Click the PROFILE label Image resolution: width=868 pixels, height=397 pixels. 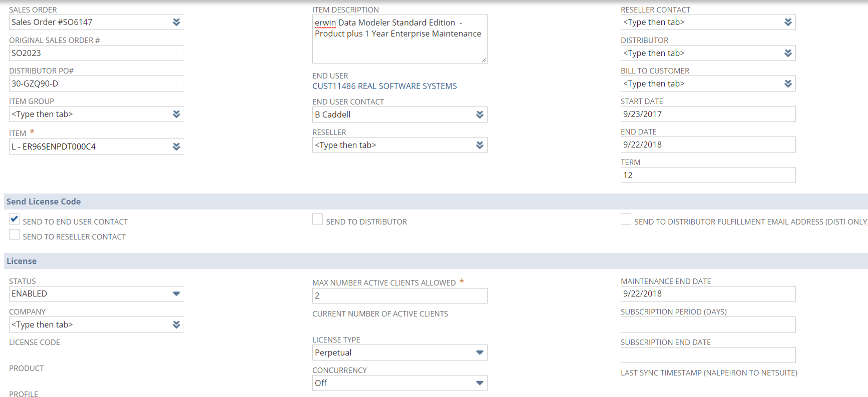[x=24, y=394]
